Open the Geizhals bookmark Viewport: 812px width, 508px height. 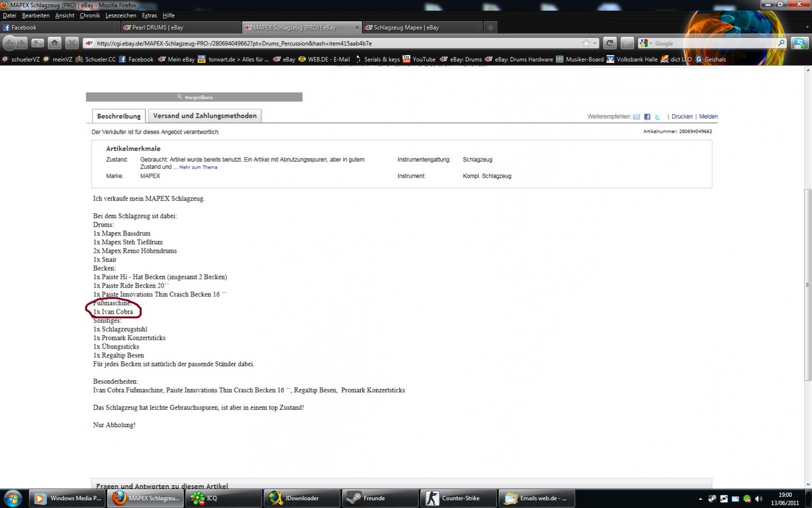coord(710,59)
